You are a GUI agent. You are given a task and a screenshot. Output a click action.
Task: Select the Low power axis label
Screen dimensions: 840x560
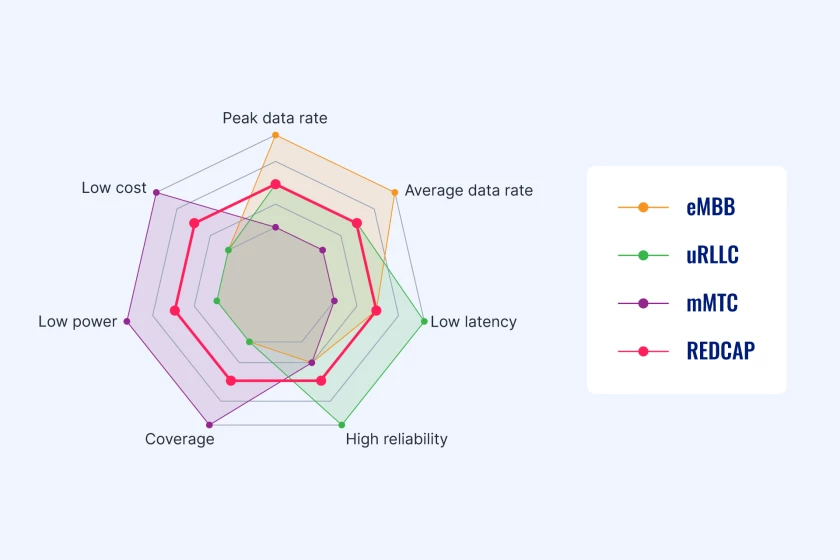[78, 322]
